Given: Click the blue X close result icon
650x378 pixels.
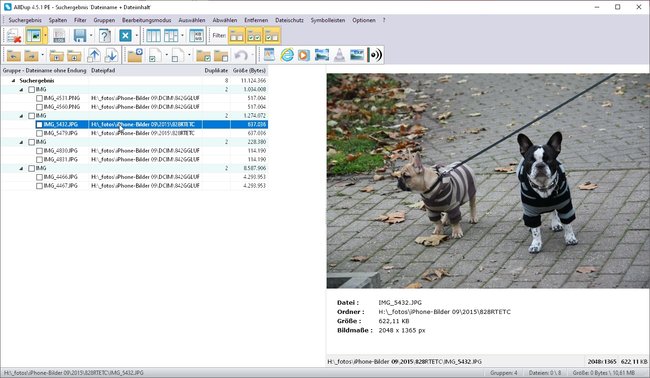Looking at the screenshot, I should click(x=125, y=36).
